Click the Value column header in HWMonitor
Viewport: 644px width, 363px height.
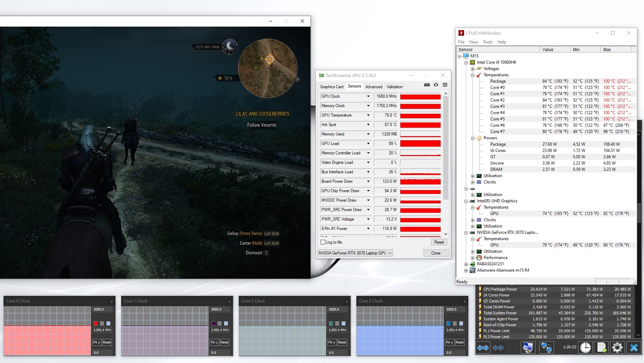click(555, 49)
